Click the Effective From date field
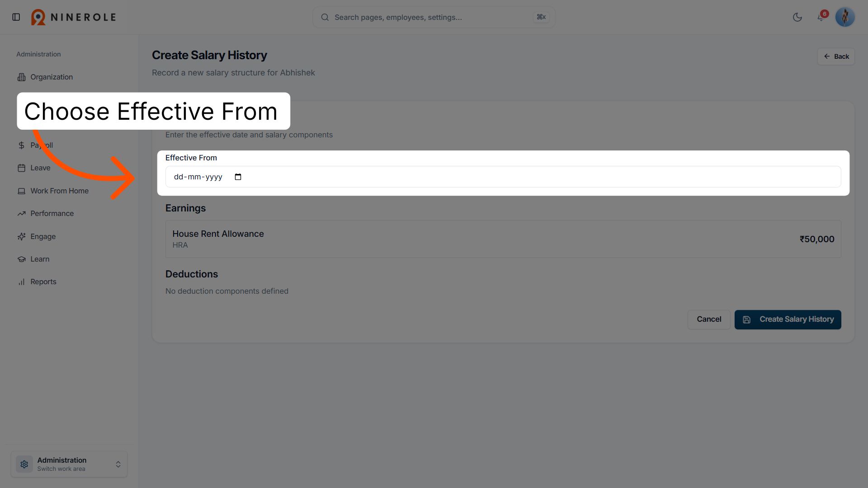Image resolution: width=868 pixels, height=488 pixels. click(x=503, y=177)
